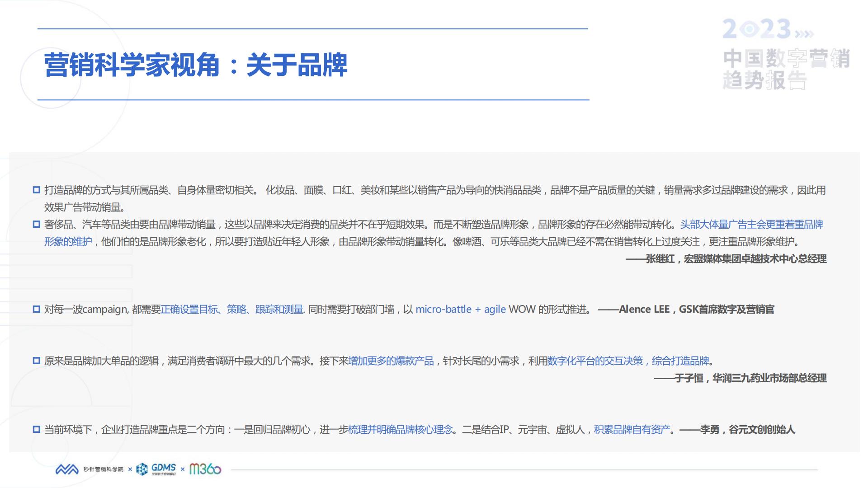This screenshot has height=488, width=868.
Task: Click the GDMS cube logo icon
Action: pos(142,469)
